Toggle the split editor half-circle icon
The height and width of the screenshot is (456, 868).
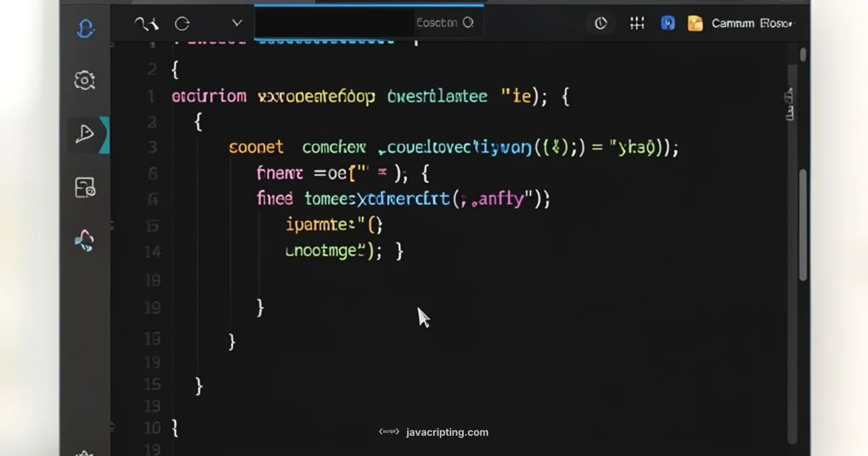point(600,22)
